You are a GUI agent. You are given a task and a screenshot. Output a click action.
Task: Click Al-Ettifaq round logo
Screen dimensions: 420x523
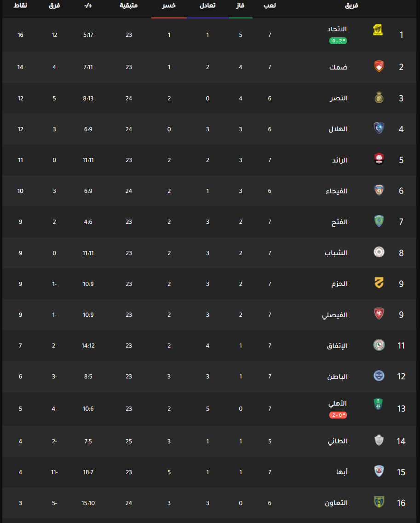point(379,344)
